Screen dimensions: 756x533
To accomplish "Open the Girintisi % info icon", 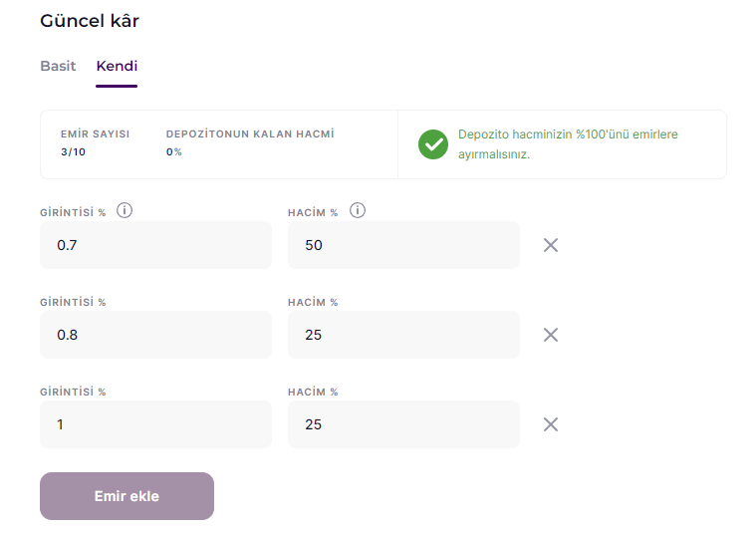I will (125, 211).
